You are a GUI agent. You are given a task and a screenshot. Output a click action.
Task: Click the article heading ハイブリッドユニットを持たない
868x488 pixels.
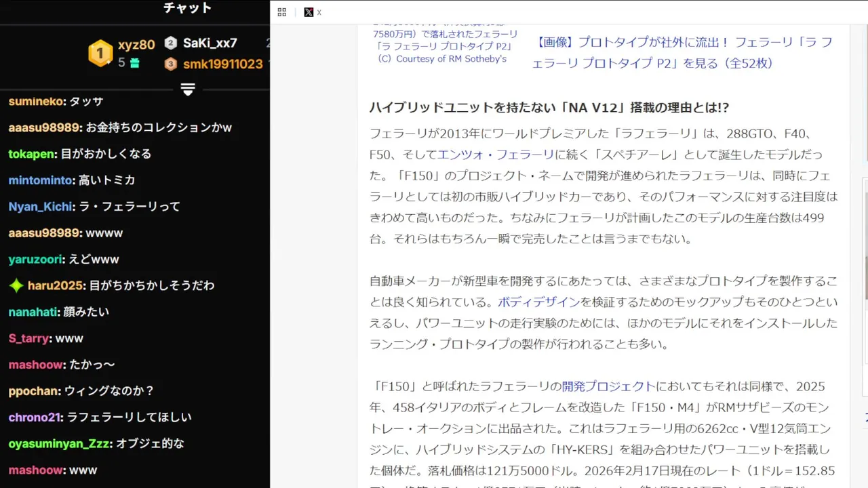[x=549, y=108]
